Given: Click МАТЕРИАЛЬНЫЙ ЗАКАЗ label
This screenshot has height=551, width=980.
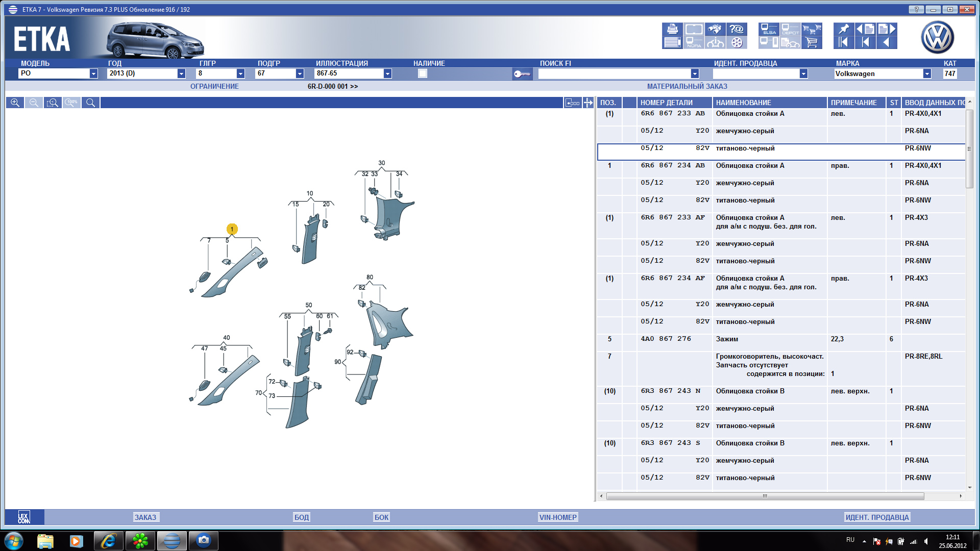Looking at the screenshot, I should click(687, 87).
